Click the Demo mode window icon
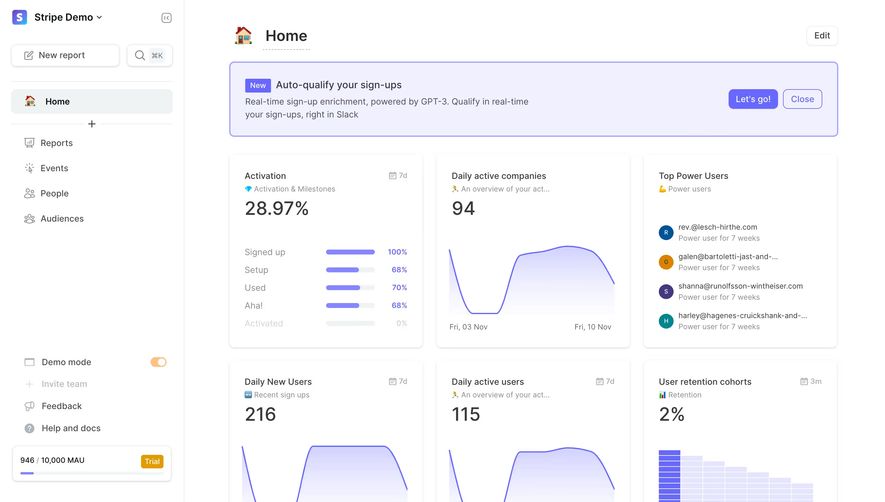 coord(29,362)
